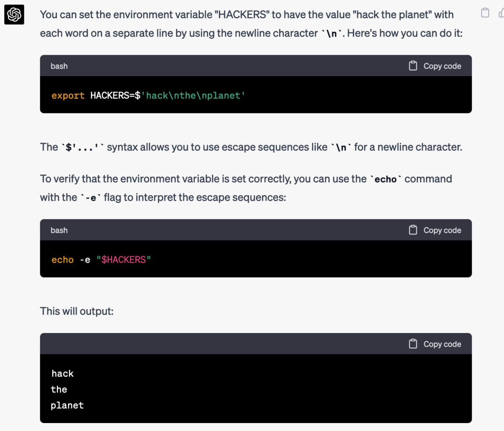Click the green 'hack\nthe\nplanet' string
The width and height of the screenshot is (504, 431).
[196, 96]
